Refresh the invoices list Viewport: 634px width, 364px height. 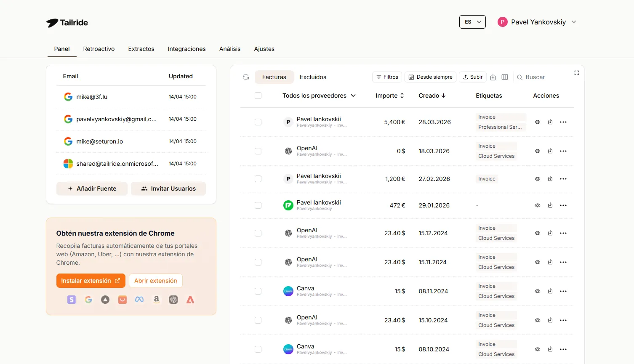click(x=245, y=77)
